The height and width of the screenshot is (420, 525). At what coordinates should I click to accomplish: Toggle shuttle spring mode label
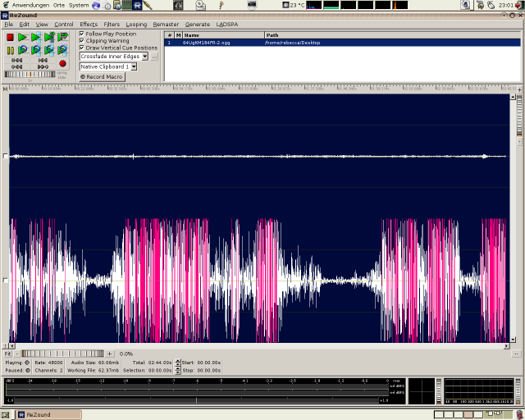point(62,73)
